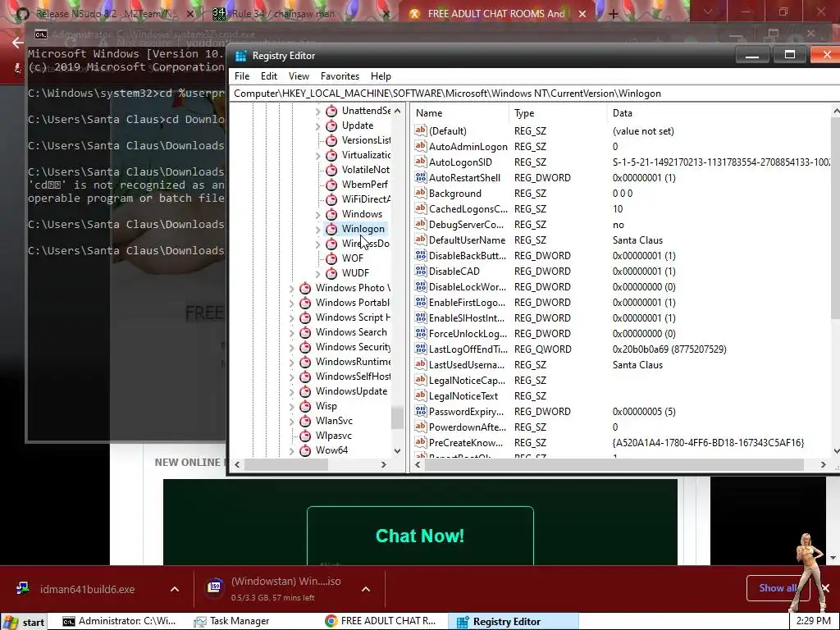Click the taskbar clock showing 2:29 PM
The width and height of the screenshot is (840, 630).
pyautogui.click(x=813, y=621)
